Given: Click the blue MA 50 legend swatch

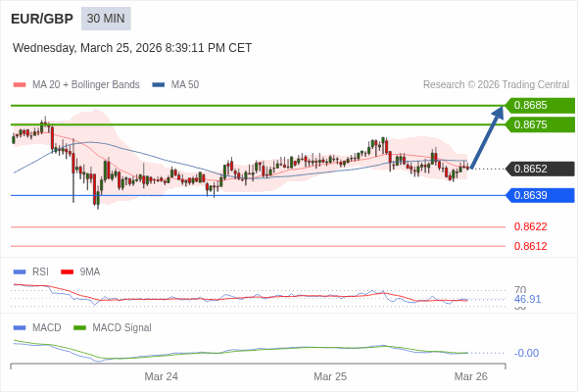Looking at the screenshot, I should 159,85.
